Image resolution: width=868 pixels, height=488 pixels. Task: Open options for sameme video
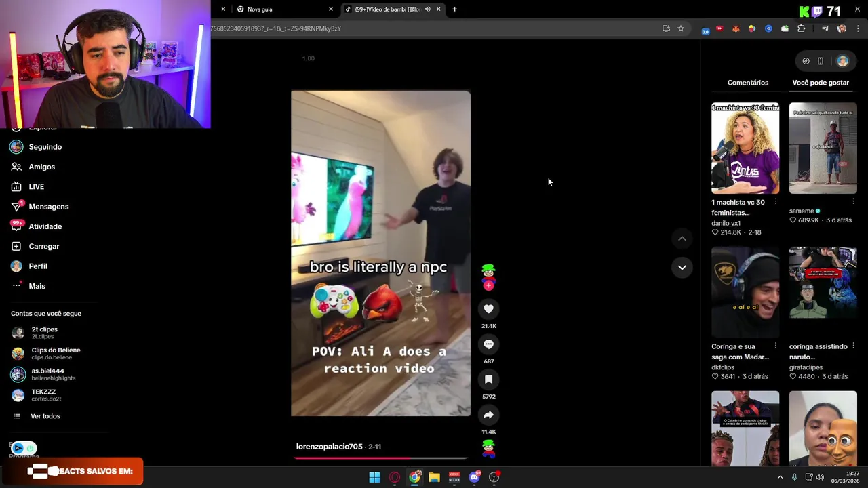point(853,202)
